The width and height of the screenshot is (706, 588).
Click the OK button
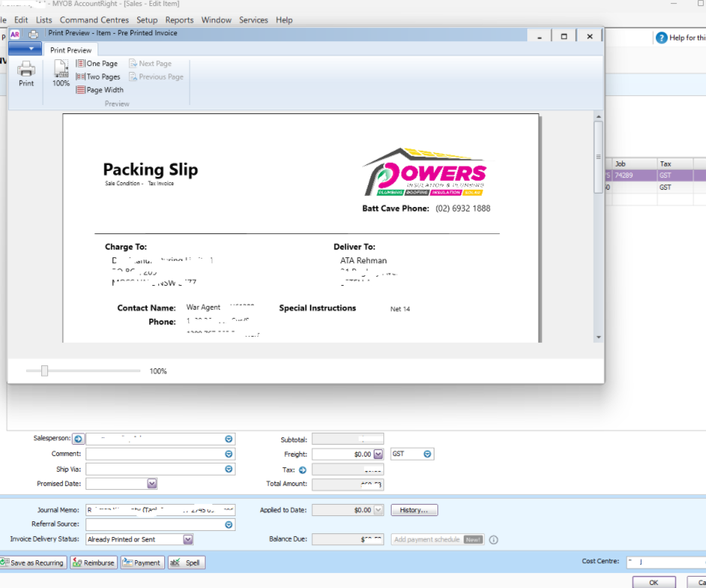[653, 582]
